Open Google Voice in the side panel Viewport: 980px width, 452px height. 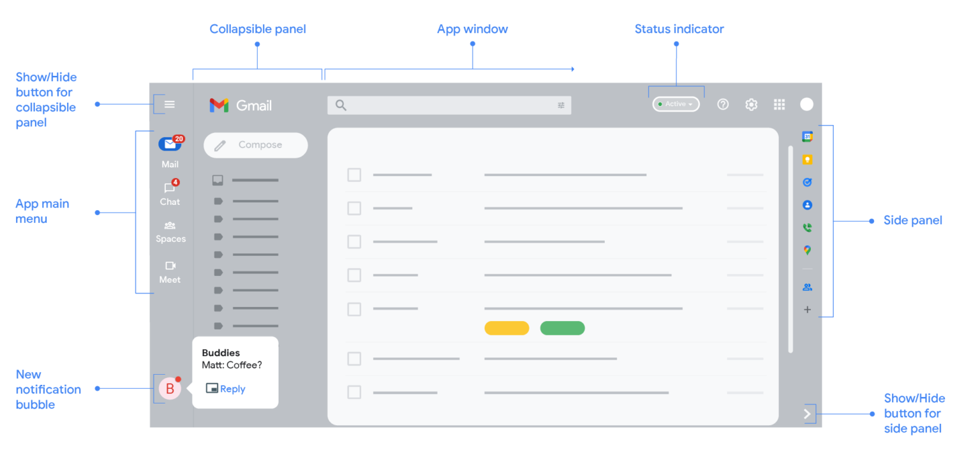coord(807,227)
